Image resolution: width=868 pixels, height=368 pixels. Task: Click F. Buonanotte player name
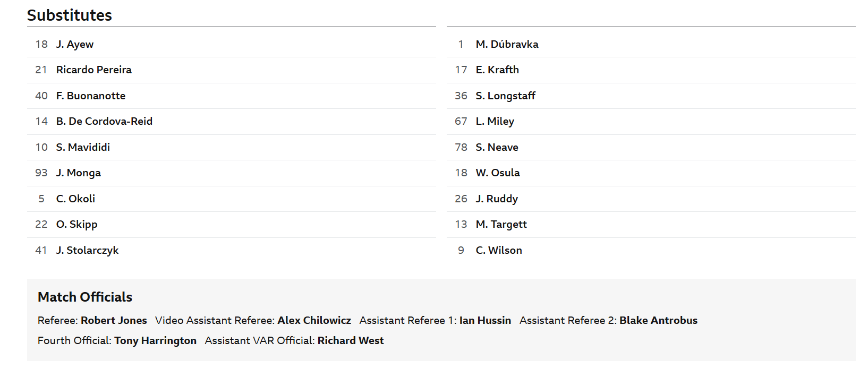pos(91,96)
